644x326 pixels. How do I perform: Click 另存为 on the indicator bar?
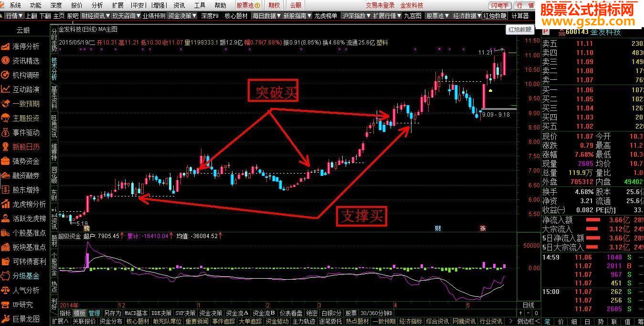click(112, 313)
